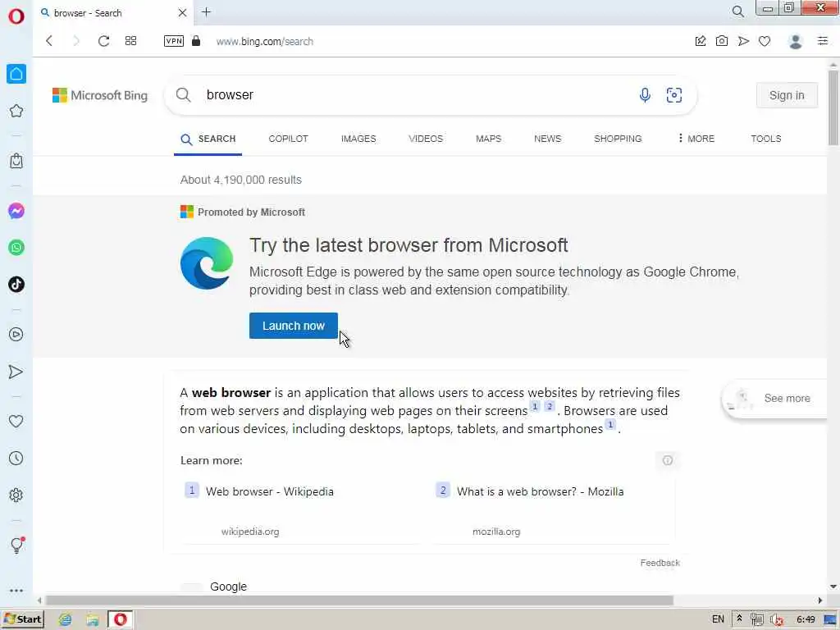Click the Opera taskbar button
Viewport: 840px width, 630px height.
click(x=120, y=619)
